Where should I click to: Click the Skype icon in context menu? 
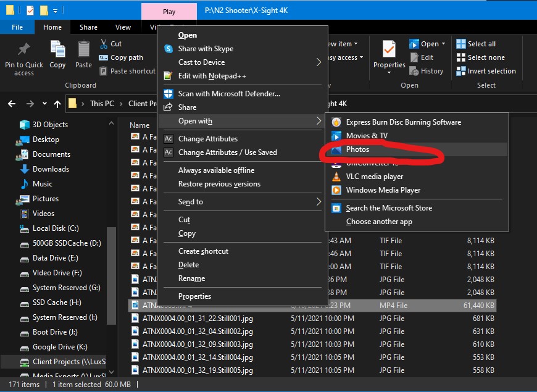point(169,49)
